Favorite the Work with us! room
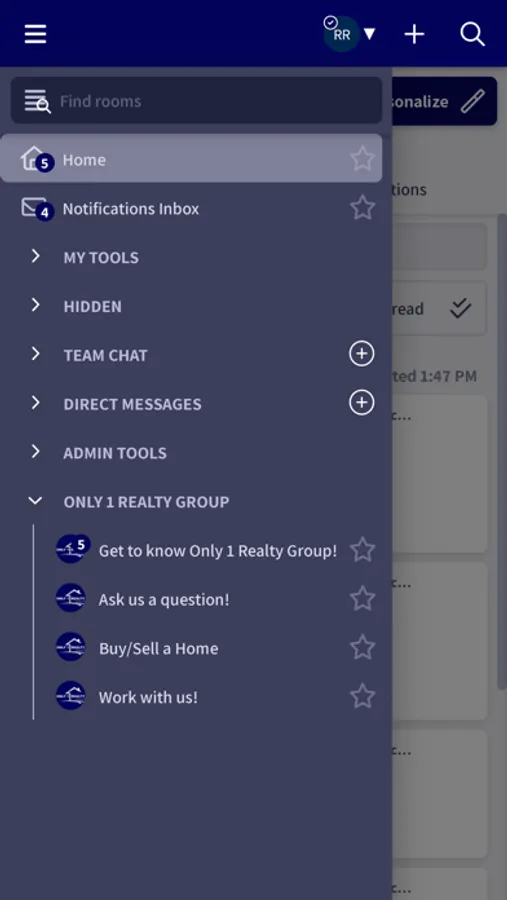Screen dimensions: 507x900 point(362,696)
